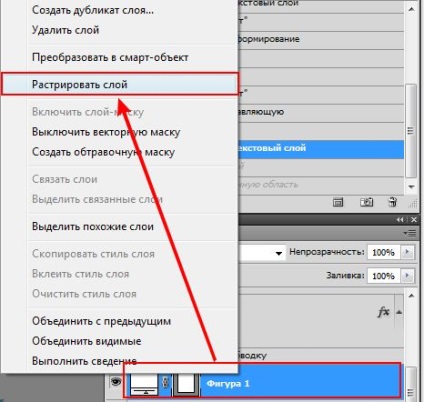Viewport: 424px width, 402px height.
Task: Create new document from current state icon
Action: point(338,202)
